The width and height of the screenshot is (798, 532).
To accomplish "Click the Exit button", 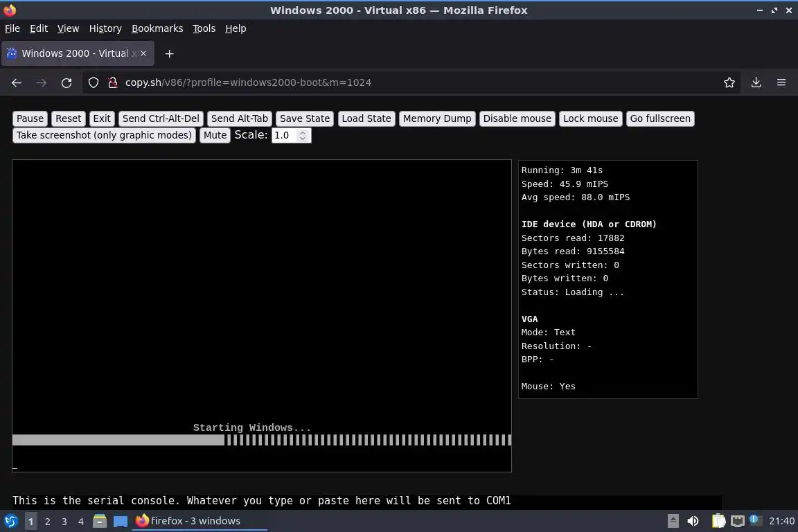I will coord(102,118).
